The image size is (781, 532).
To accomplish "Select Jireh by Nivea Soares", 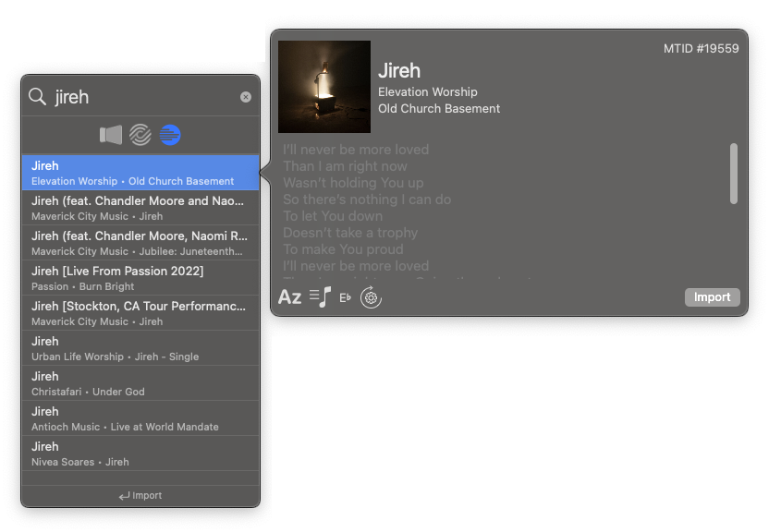I will pos(140,453).
